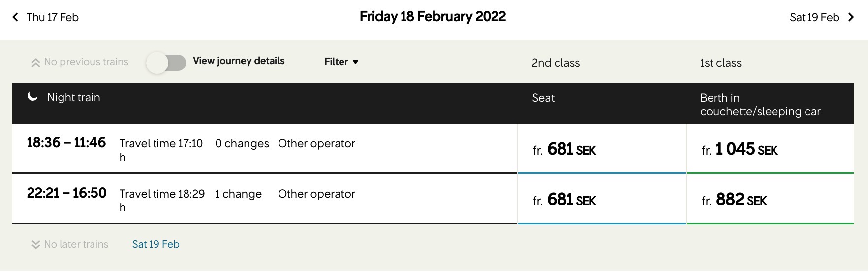Click the double down-arrow later trains icon

(35, 245)
